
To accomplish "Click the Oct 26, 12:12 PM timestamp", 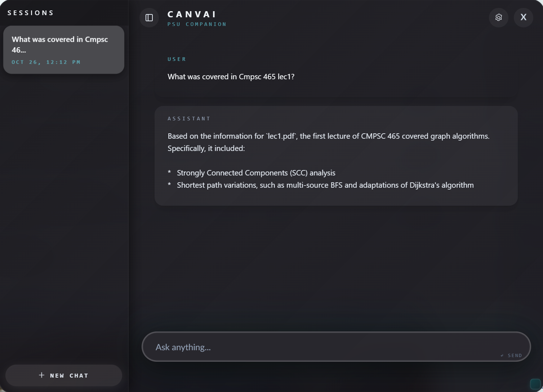I will tap(46, 62).
